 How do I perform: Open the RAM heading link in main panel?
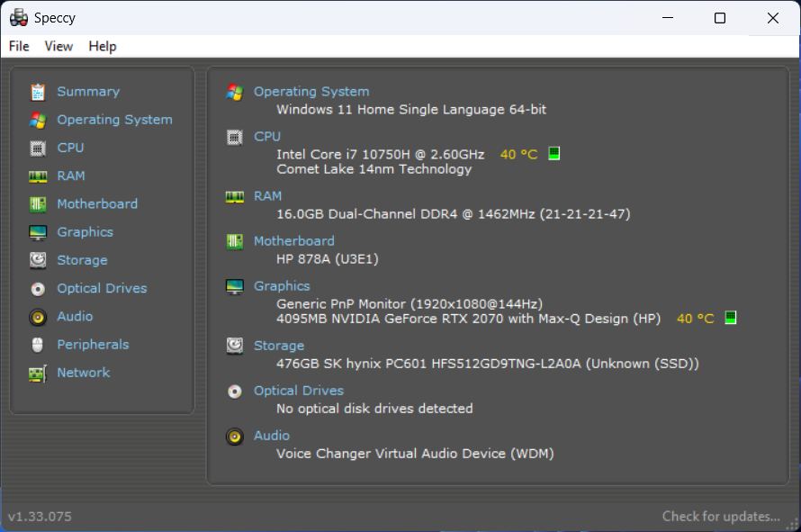[x=267, y=195]
